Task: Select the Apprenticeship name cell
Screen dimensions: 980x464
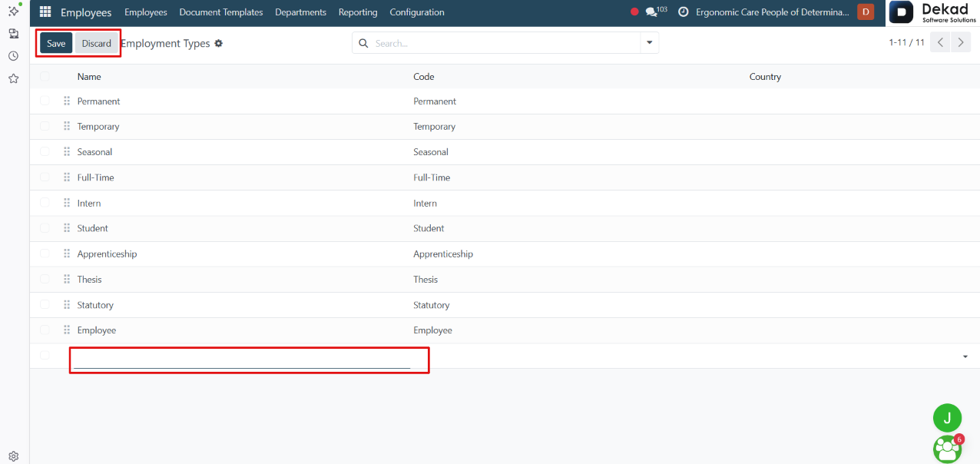Action: pyautogui.click(x=108, y=254)
